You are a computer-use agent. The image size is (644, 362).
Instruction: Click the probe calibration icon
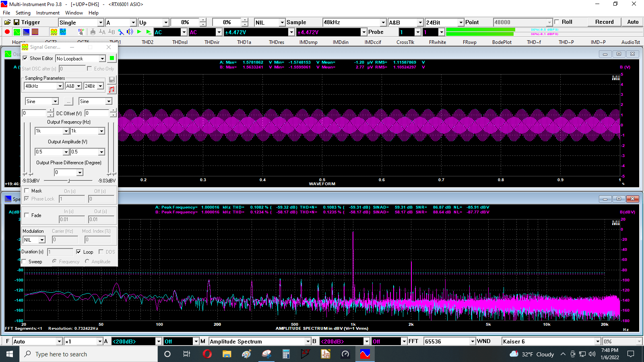121,32
